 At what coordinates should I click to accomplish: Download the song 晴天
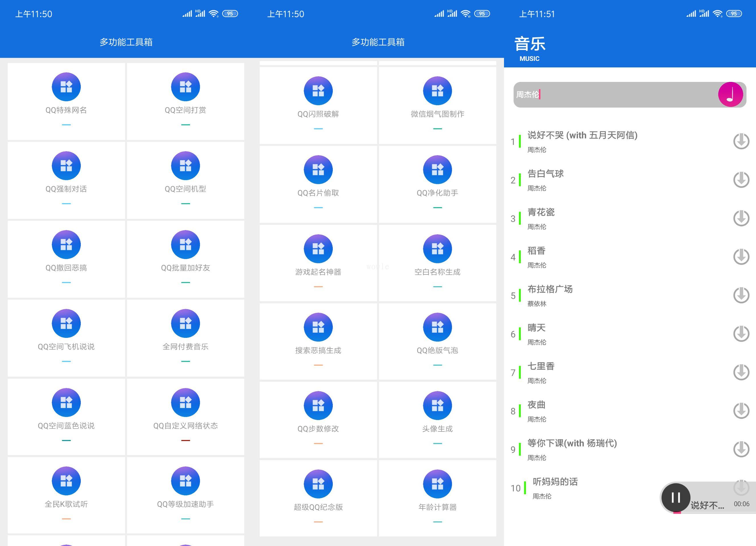click(741, 334)
